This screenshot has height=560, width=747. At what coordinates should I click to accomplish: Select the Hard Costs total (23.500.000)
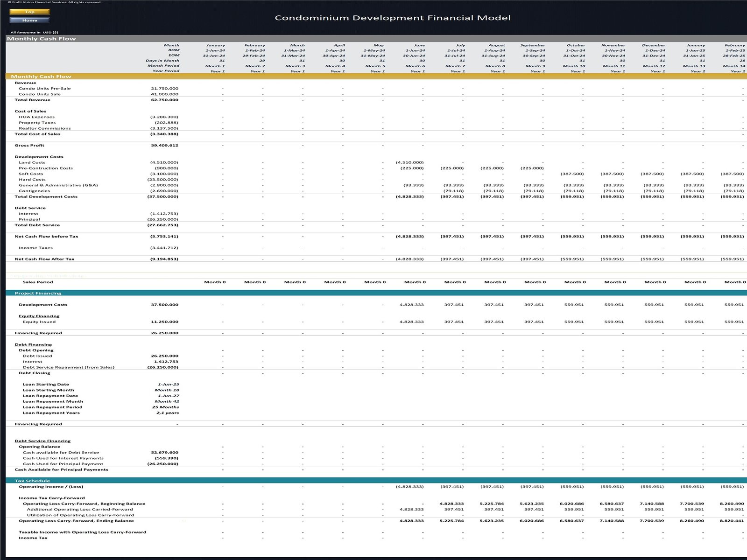[x=162, y=180]
